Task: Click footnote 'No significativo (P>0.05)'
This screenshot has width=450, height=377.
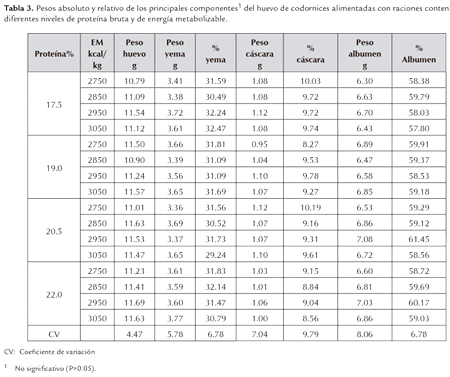Action: 55,368
